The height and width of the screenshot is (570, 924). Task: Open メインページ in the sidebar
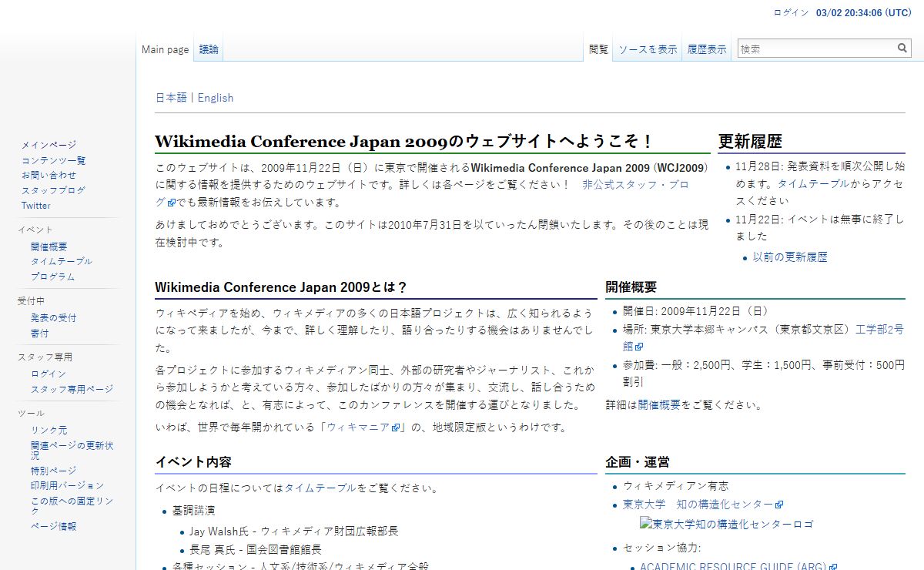coord(49,145)
